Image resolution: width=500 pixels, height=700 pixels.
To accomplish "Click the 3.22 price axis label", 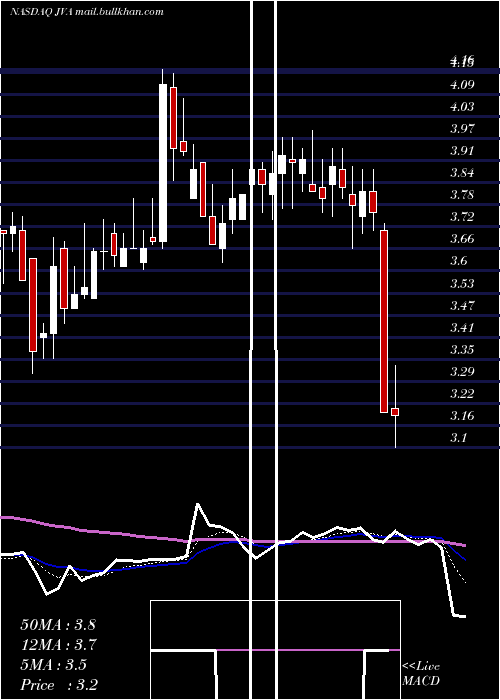I will [x=462, y=394].
